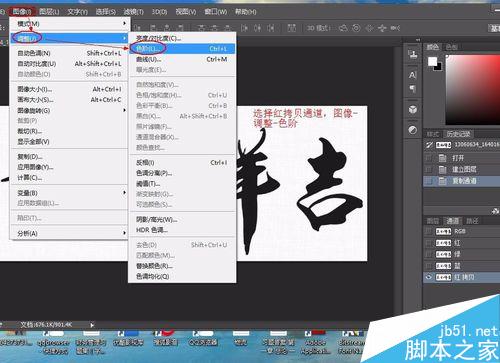Screen dimensions: 500x363
Task: Open the Adjustments circle icon in the dock
Action: click(x=413, y=130)
